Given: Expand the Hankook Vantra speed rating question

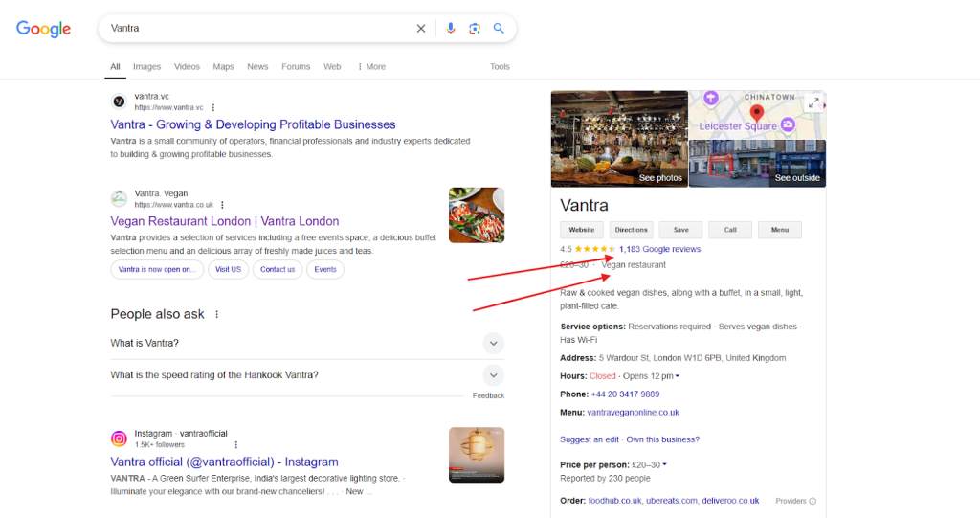Looking at the screenshot, I should coord(493,375).
